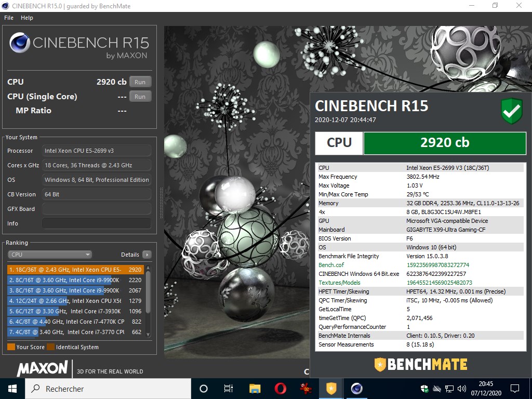This screenshot has width=532, height=399.
Task: Restore down the Cinebench window
Action: point(495,5)
